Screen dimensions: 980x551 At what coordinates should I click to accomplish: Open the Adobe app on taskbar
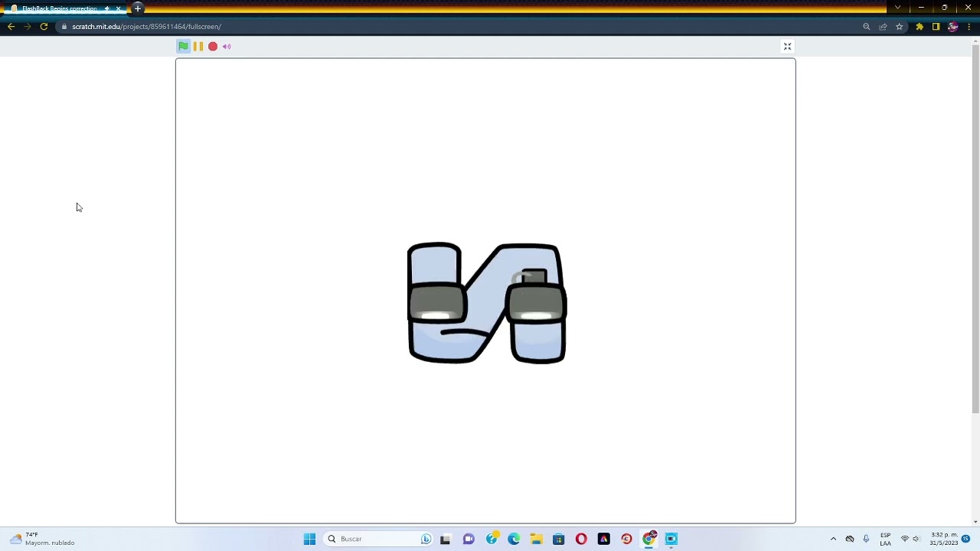pyautogui.click(x=604, y=539)
